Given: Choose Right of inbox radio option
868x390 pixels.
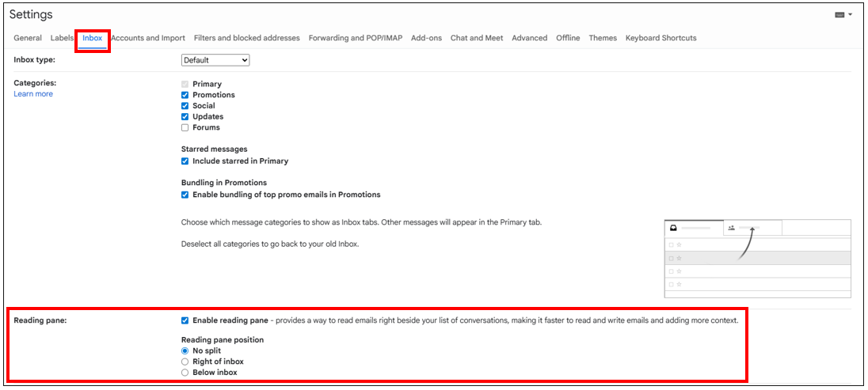Looking at the screenshot, I should pyautogui.click(x=185, y=362).
